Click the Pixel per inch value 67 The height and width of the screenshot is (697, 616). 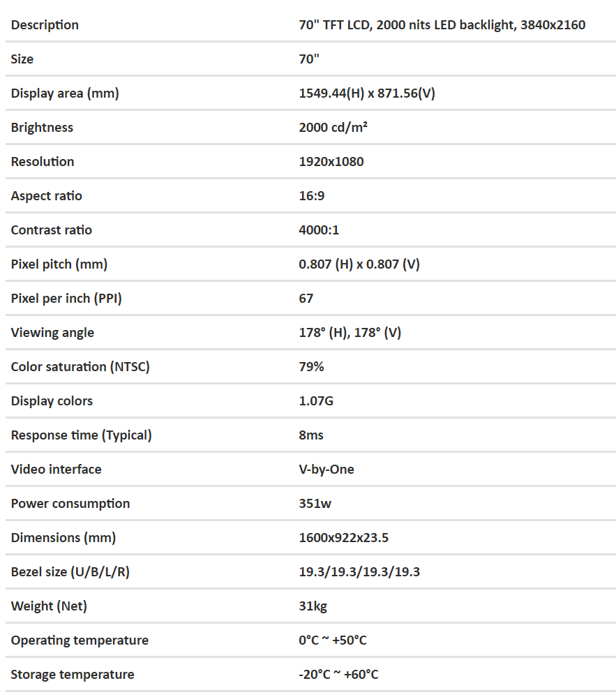coord(306,299)
